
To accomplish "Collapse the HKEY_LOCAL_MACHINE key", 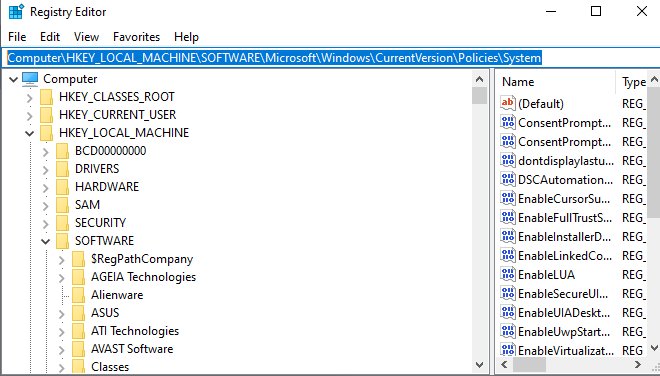I will 29,133.
